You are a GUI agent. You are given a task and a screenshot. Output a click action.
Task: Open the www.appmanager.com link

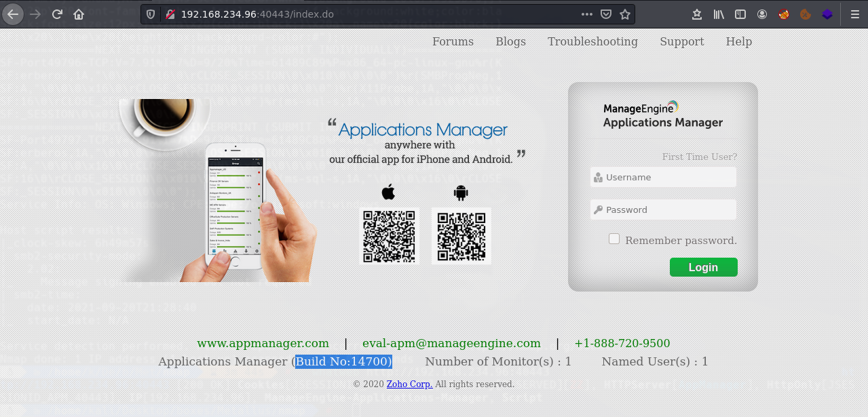pos(263,343)
